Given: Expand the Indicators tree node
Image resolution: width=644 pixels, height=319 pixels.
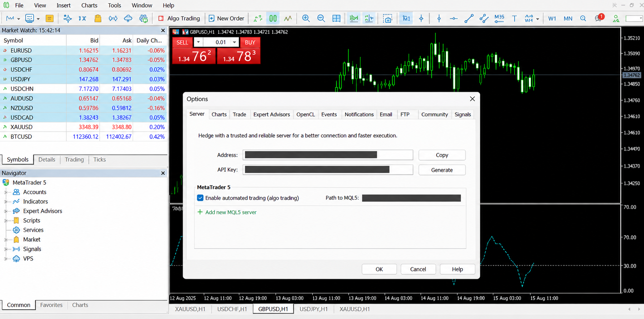Looking at the screenshot, I should coord(6,202).
